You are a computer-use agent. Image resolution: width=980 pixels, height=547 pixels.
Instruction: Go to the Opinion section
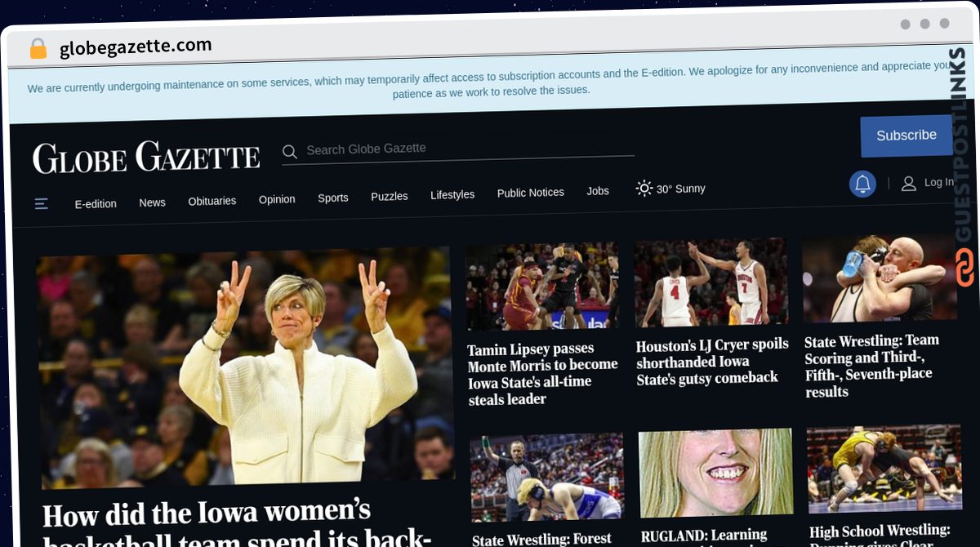click(x=277, y=199)
